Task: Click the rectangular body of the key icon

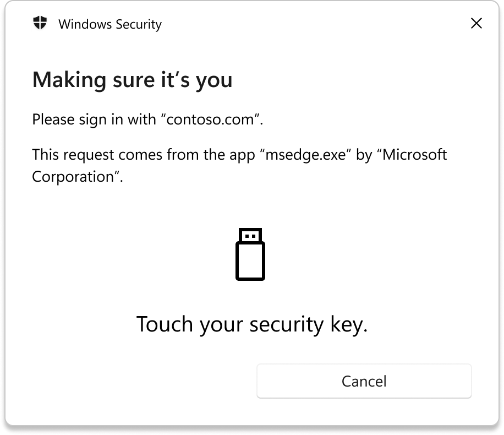Action: point(250,261)
